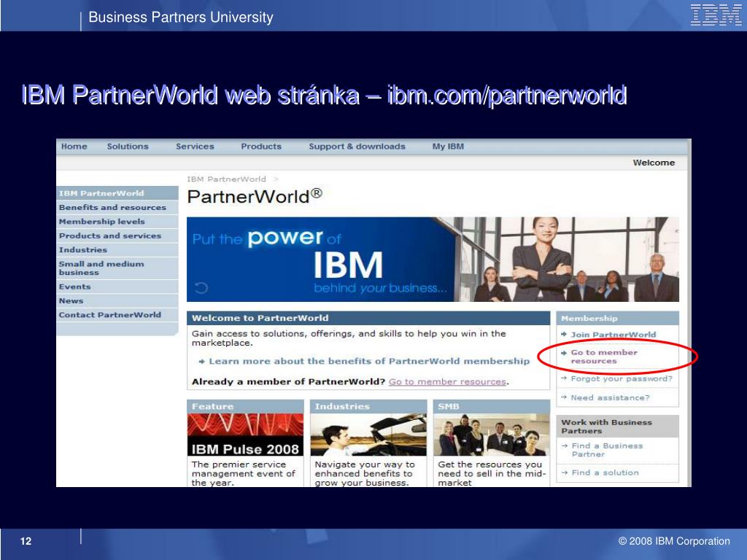Open the Industries car image thumbnail
The width and height of the screenshot is (747, 560).
(368, 435)
